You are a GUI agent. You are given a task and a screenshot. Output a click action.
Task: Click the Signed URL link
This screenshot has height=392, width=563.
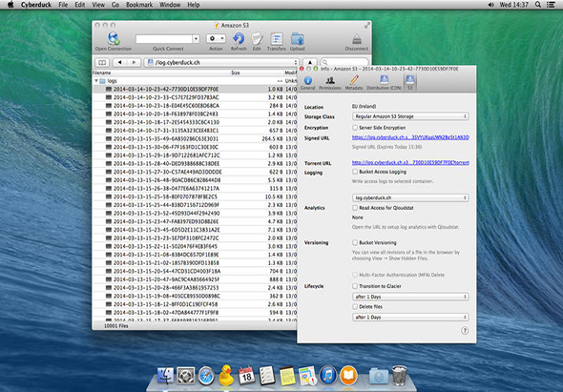410,137
